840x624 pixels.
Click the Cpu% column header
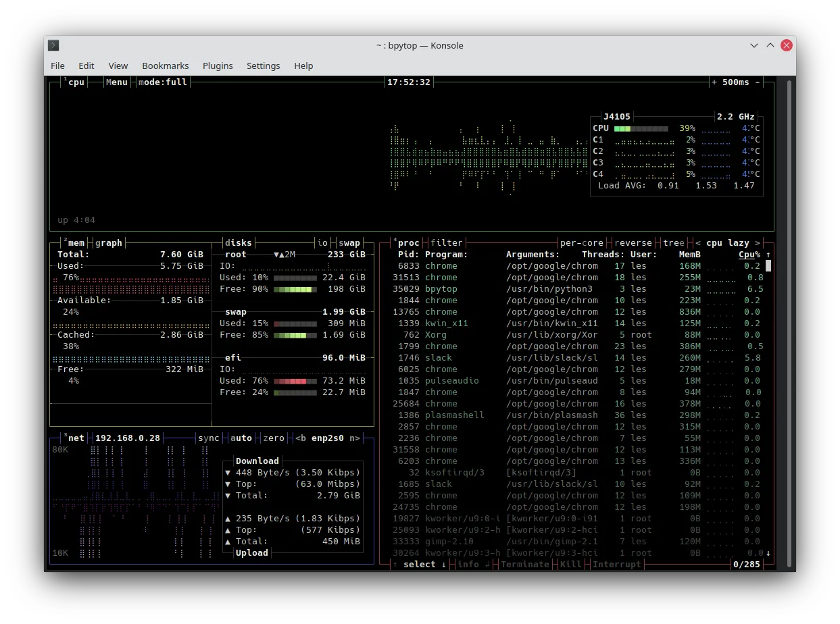749,255
